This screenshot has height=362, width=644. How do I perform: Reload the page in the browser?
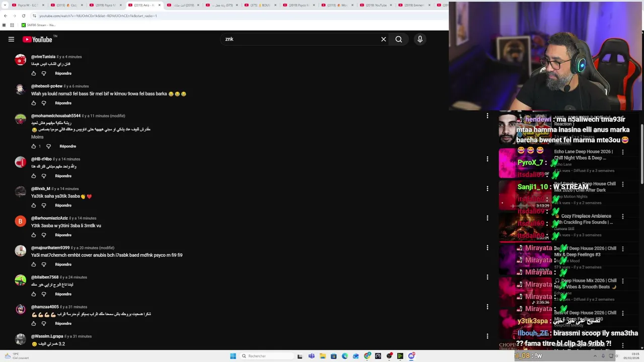[x=24, y=16]
